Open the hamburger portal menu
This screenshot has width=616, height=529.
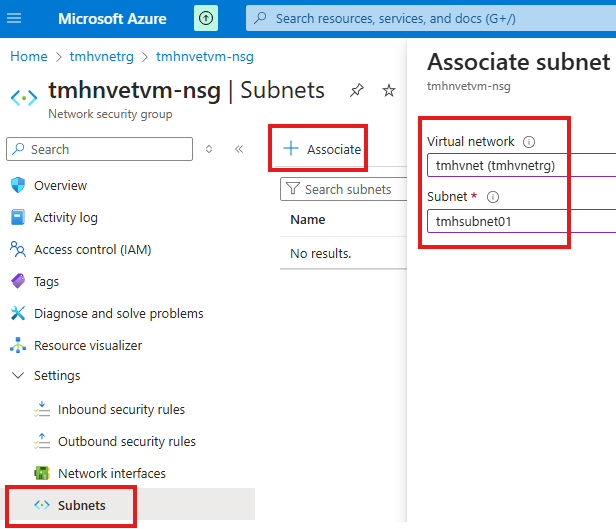pos(14,18)
